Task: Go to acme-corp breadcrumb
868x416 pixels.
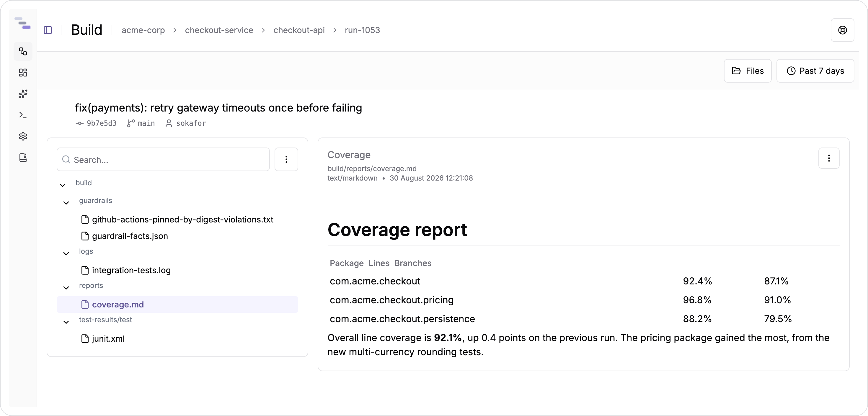Action: click(x=143, y=30)
